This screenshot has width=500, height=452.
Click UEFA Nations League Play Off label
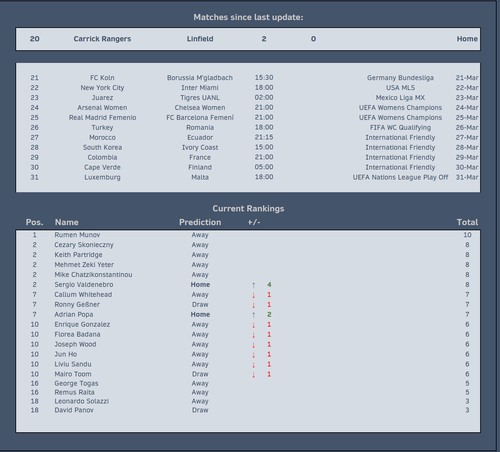(x=400, y=177)
